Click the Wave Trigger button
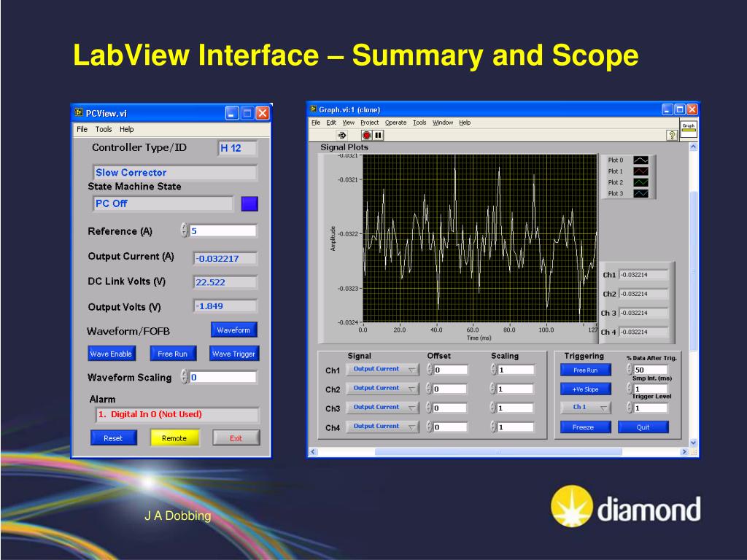 point(234,354)
